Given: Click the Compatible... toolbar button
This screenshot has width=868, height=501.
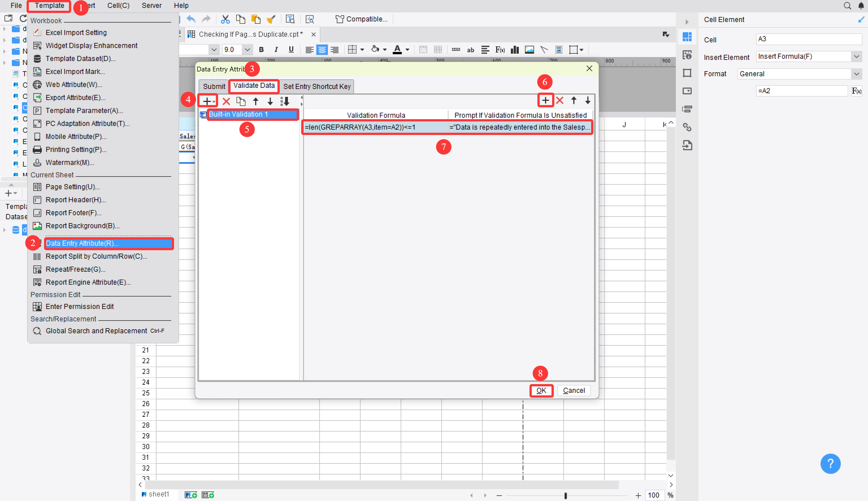Looking at the screenshot, I should pyautogui.click(x=361, y=19).
